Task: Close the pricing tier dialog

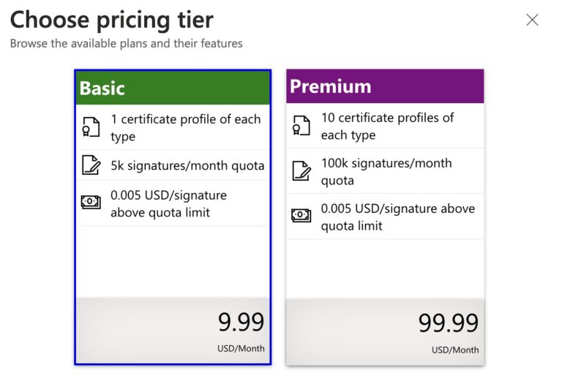Action: [x=532, y=20]
